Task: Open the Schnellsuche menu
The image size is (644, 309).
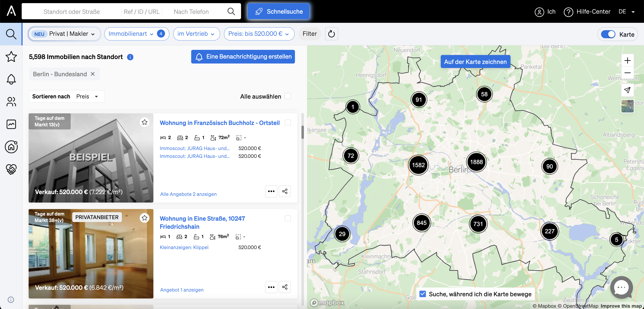Action: click(279, 11)
